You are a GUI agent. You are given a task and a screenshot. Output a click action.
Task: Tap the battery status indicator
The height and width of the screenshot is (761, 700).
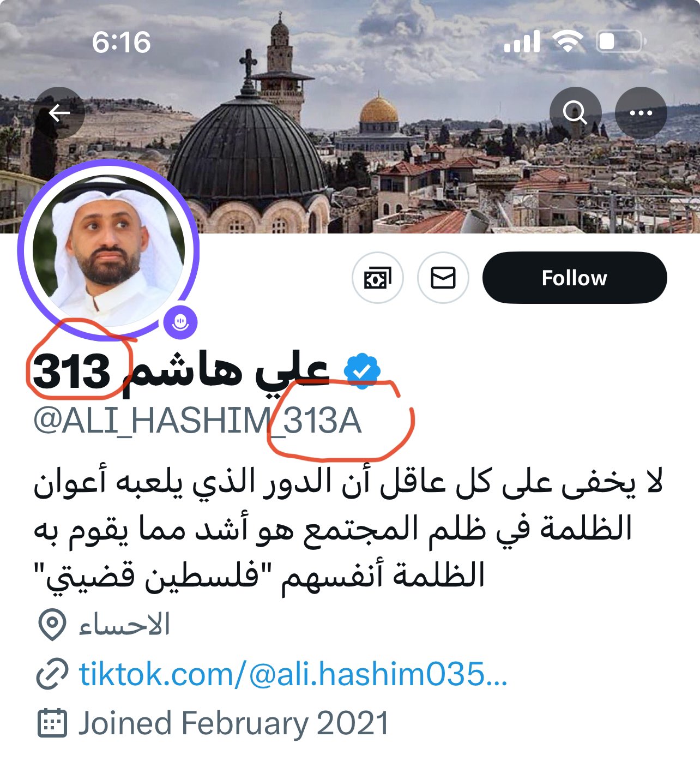[622, 42]
